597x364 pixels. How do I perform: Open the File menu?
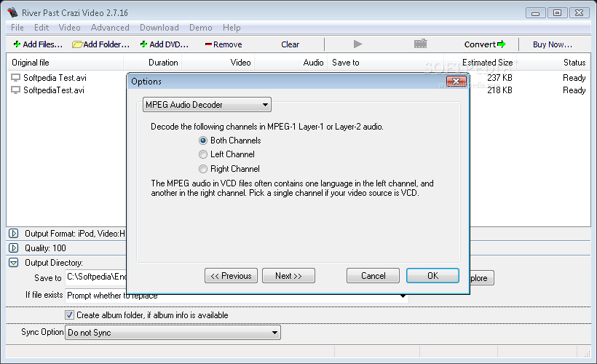(17, 28)
